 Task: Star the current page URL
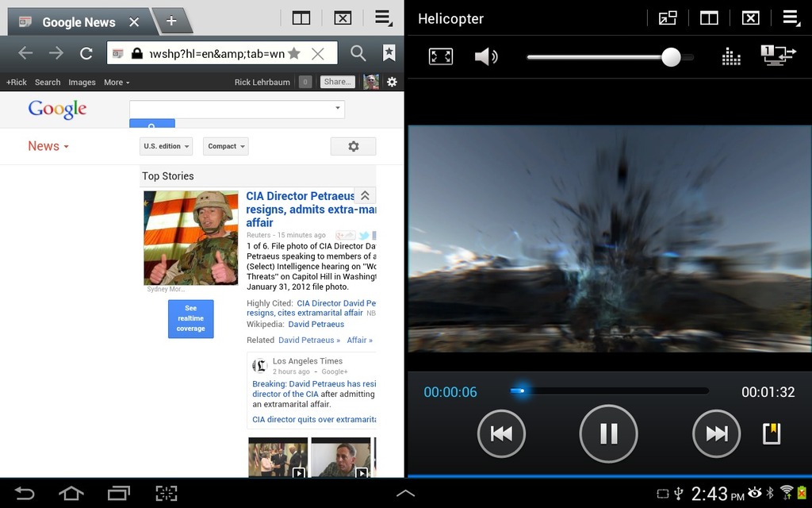pos(294,53)
